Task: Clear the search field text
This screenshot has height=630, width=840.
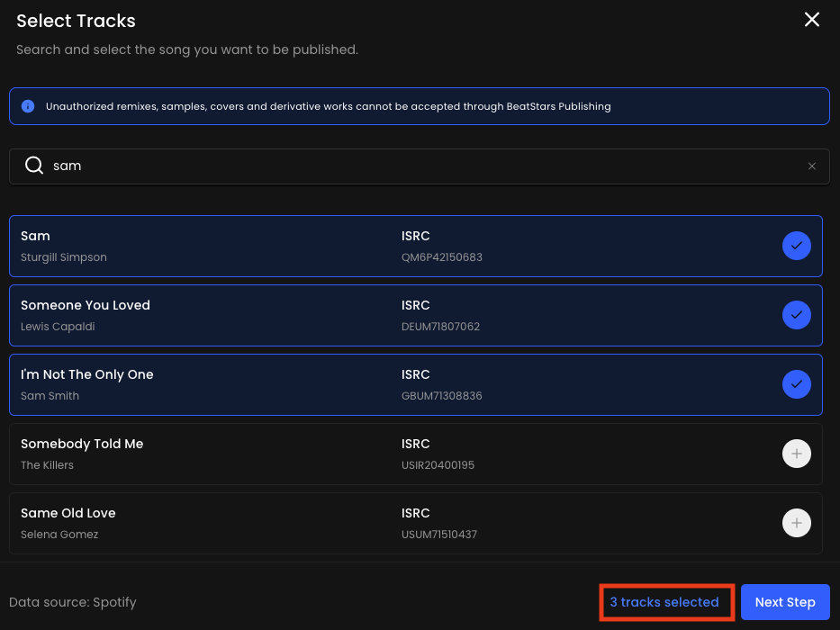Action: coord(811,166)
